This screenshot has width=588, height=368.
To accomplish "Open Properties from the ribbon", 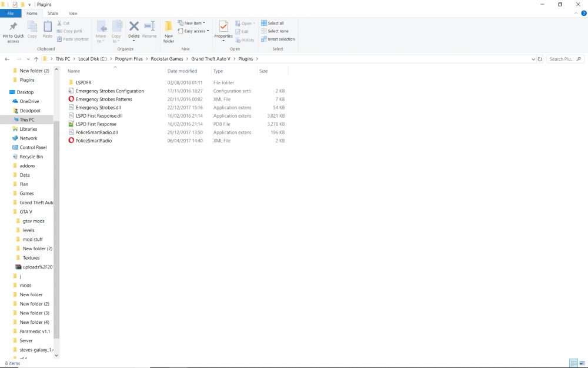I will tap(223, 32).
